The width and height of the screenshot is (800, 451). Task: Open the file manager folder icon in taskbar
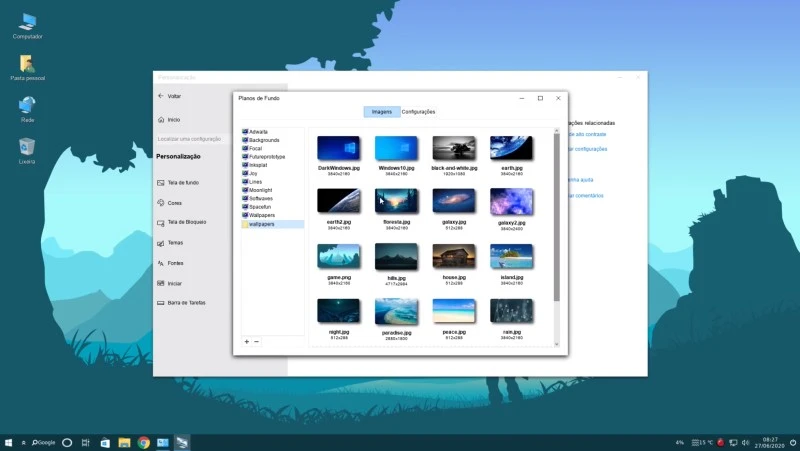click(124, 442)
